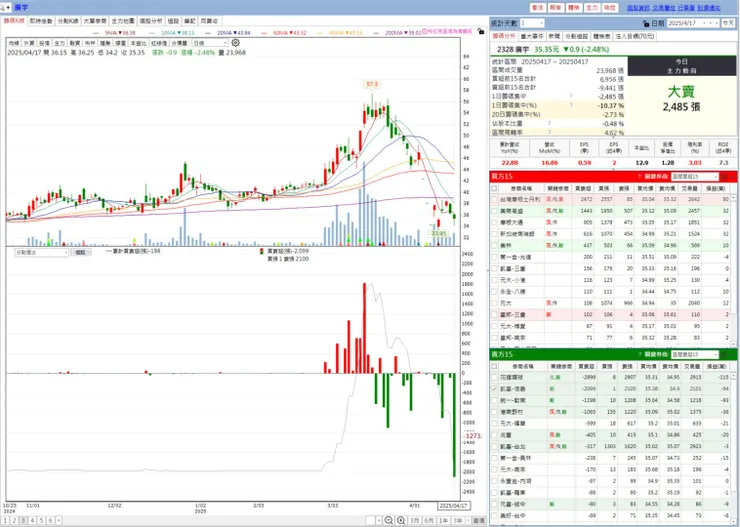Tick the checkbox for 港商野村 seller row
The image size is (740, 527).
coord(494,412)
